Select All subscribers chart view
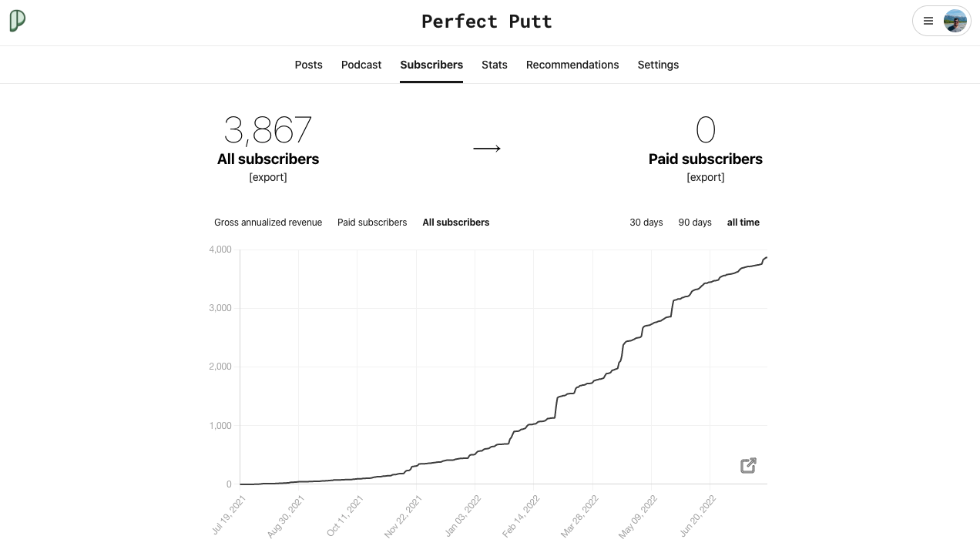 [456, 223]
